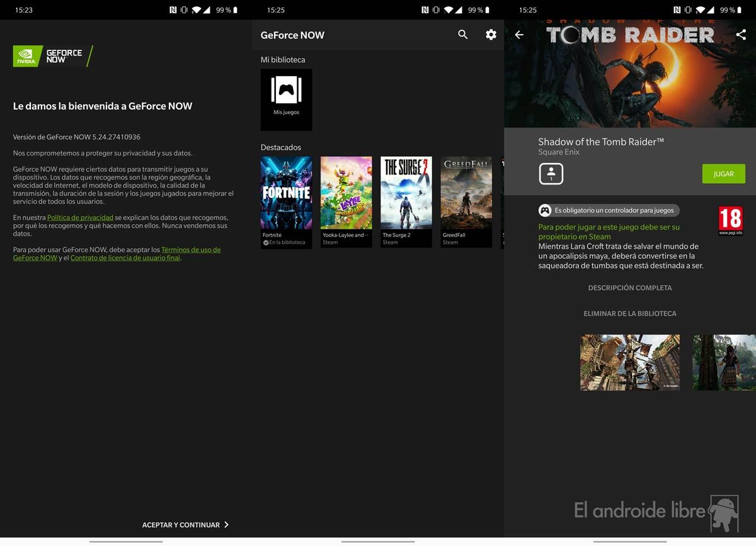Choose the GreedFall game cover
756x546 pixels.
[x=466, y=202]
